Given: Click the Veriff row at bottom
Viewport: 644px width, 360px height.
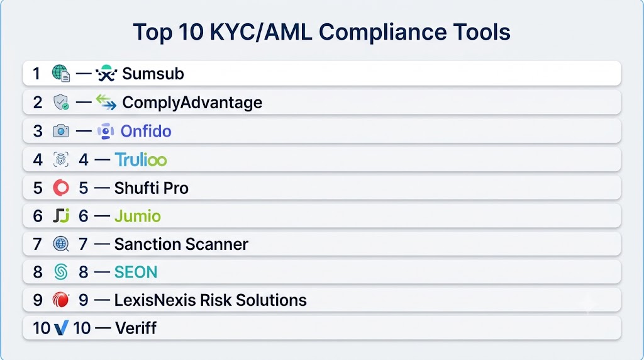Looking at the screenshot, I should coord(321,328).
